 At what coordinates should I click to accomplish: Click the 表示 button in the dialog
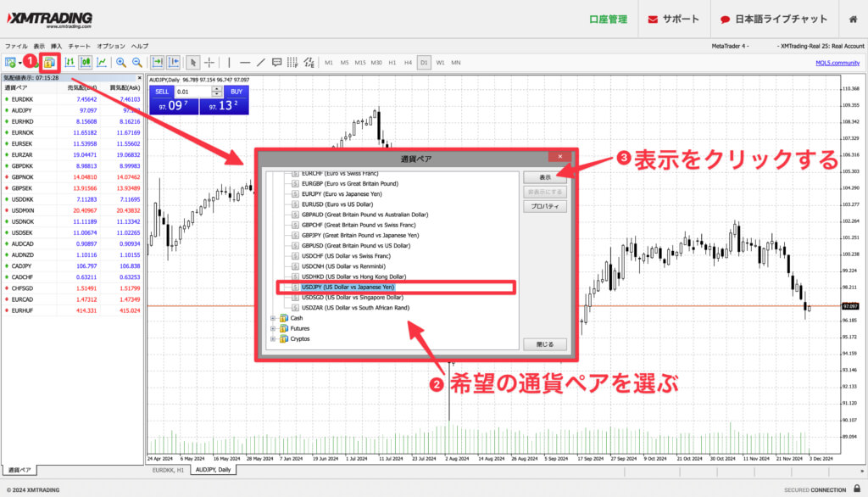[544, 177]
